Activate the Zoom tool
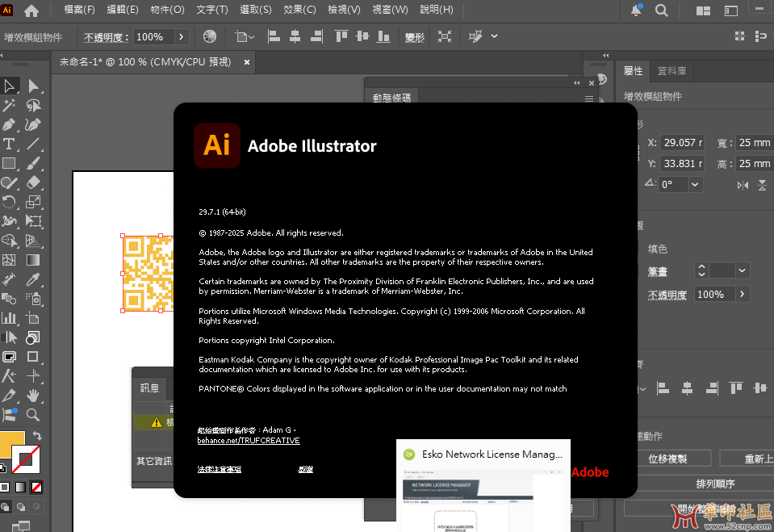Screen dimensions: 774x532 coord(33,415)
